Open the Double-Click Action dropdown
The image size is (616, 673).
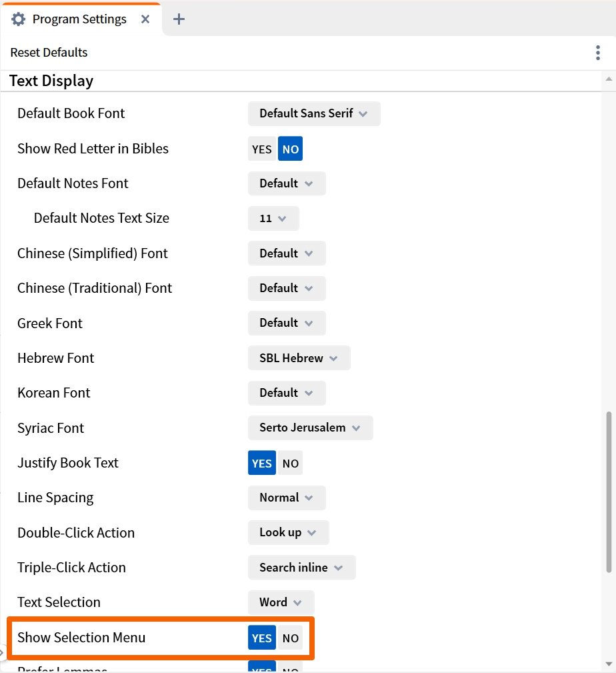click(288, 532)
